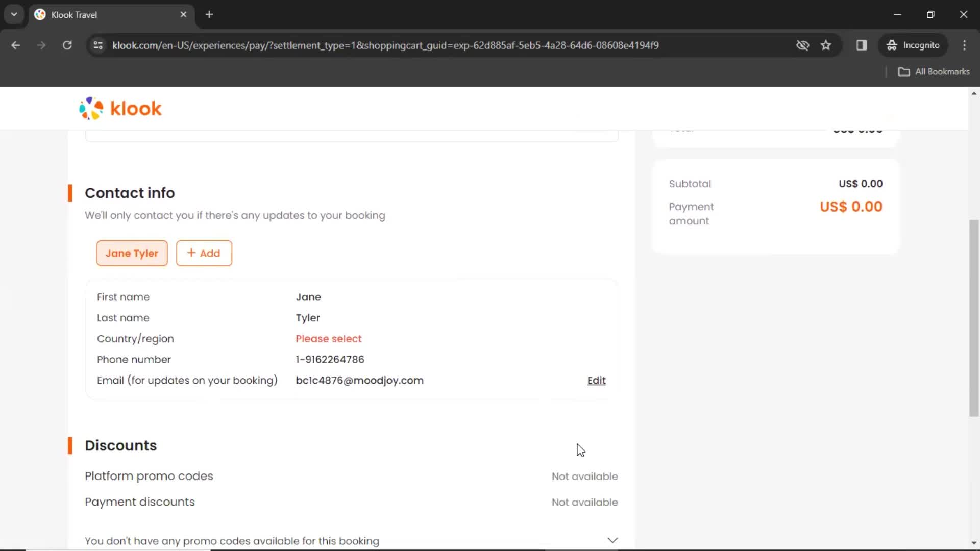Image resolution: width=980 pixels, height=551 pixels.
Task: Click the Klook logo to go home
Action: click(x=120, y=108)
